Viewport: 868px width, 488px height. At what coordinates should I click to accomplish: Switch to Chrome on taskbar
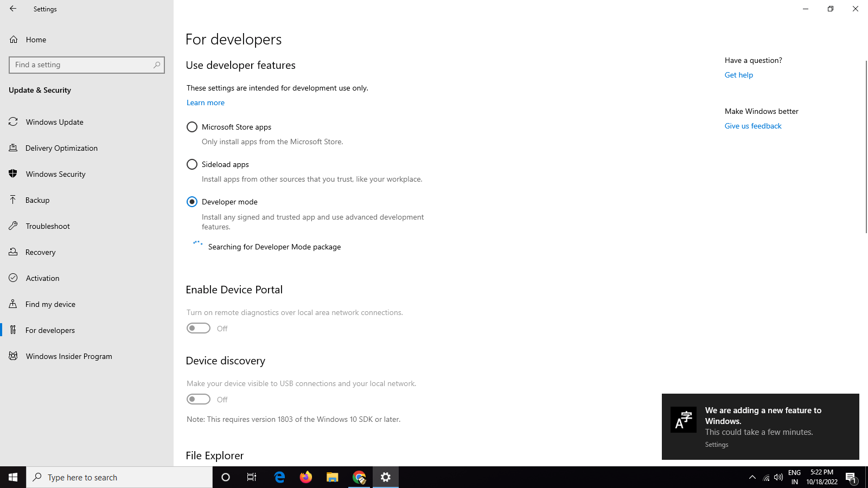click(x=359, y=477)
